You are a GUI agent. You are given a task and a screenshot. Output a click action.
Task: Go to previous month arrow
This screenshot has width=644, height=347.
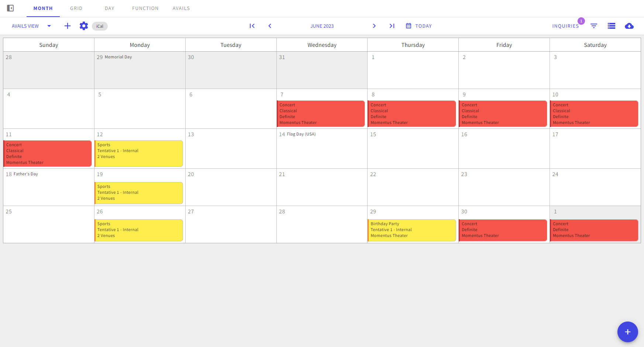coord(270,26)
